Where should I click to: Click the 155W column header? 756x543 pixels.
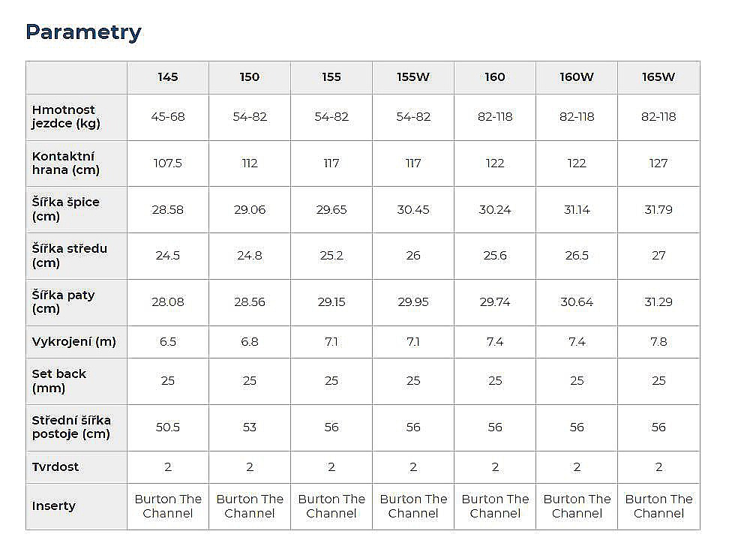tap(413, 77)
